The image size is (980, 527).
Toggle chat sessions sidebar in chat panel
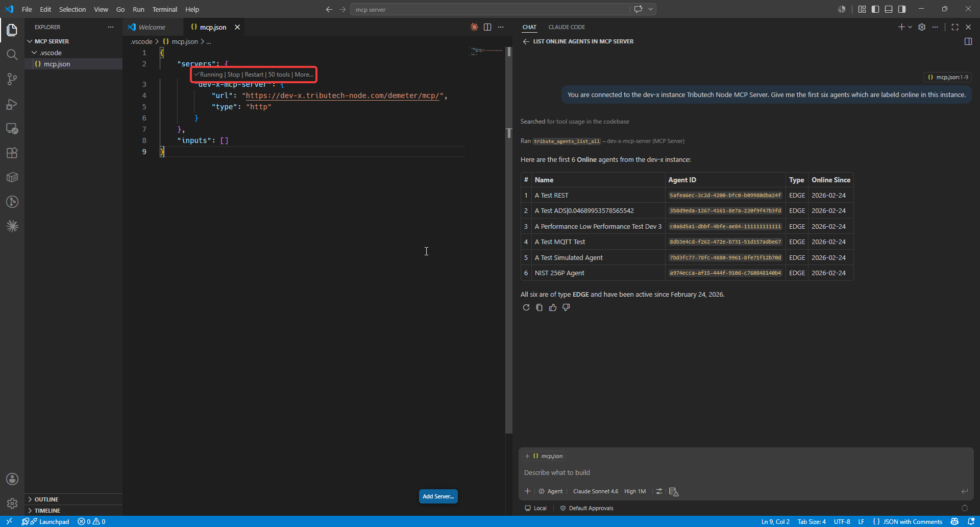click(x=968, y=41)
